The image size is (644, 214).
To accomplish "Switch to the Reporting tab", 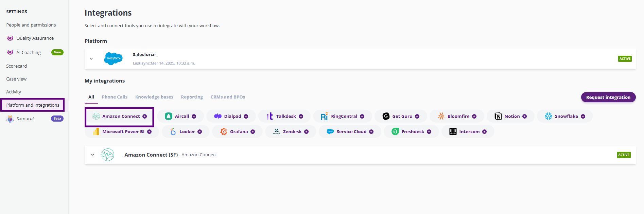I will 192,97.
